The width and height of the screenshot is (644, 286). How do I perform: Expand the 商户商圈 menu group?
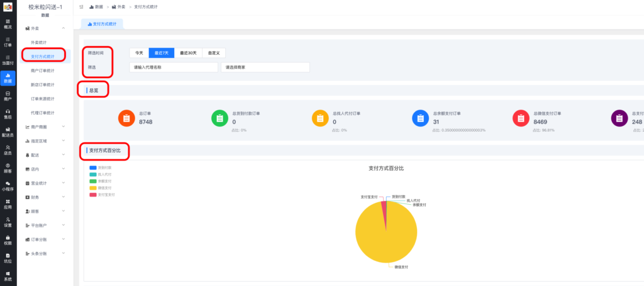(x=44, y=127)
